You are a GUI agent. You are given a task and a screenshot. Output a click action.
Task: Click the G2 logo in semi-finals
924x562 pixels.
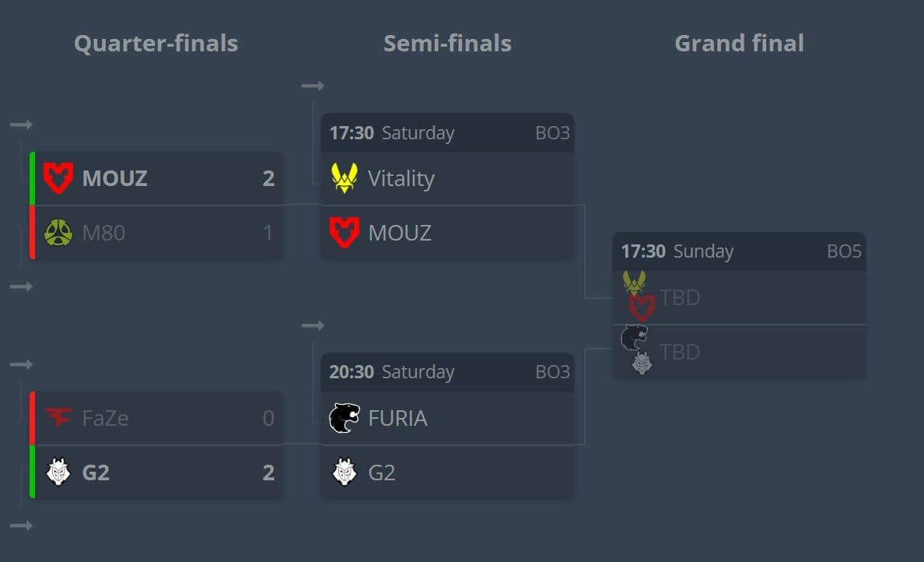tap(344, 472)
